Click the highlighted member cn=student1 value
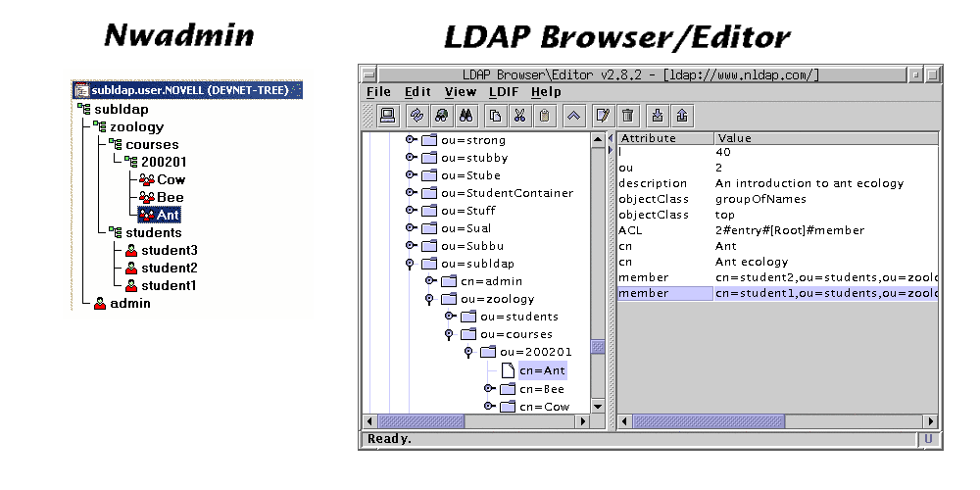This screenshot has height=490, width=980. pos(825,293)
